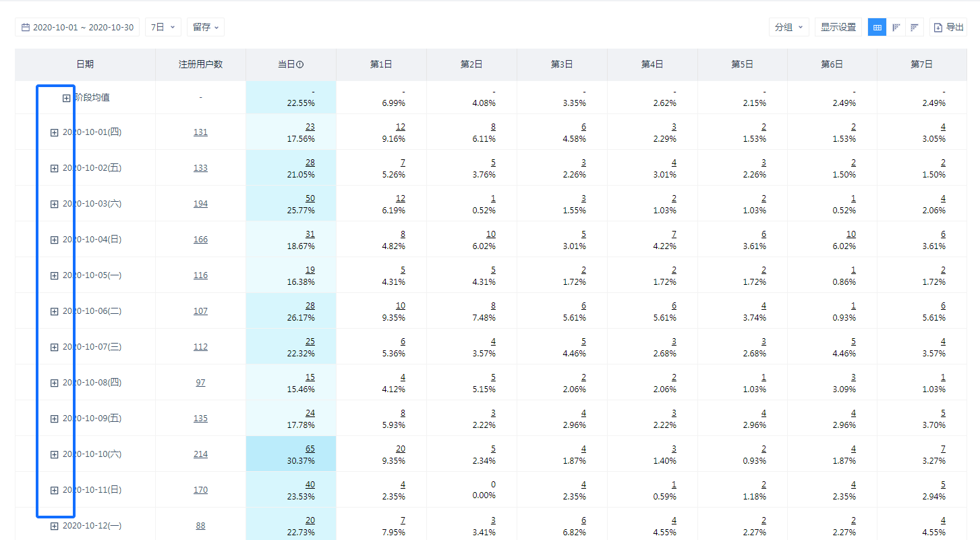Open the date range picker 2020-10-01 ~ 2020-10-30
Image resolution: width=980 pixels, height=540 pixels.
[78, 27]
